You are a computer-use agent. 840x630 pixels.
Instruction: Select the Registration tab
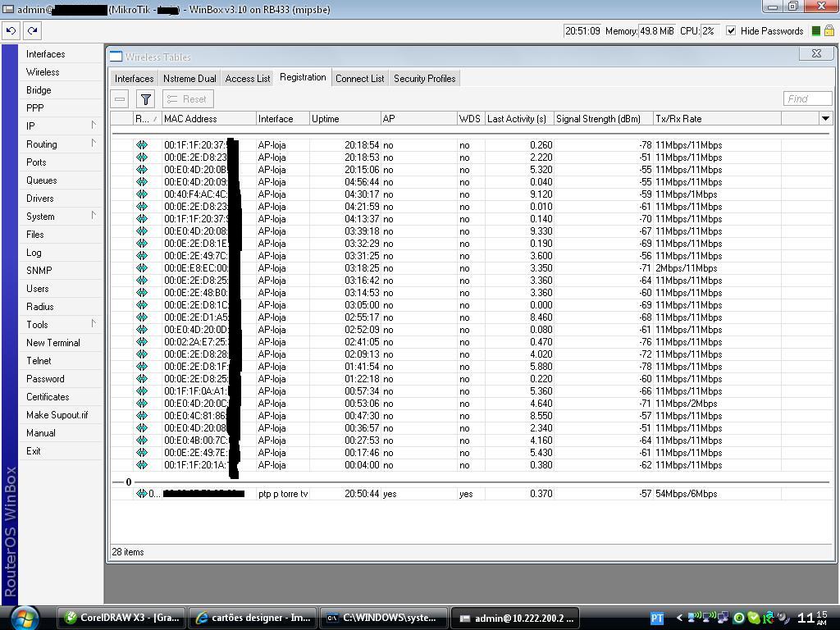pos(303,77)
